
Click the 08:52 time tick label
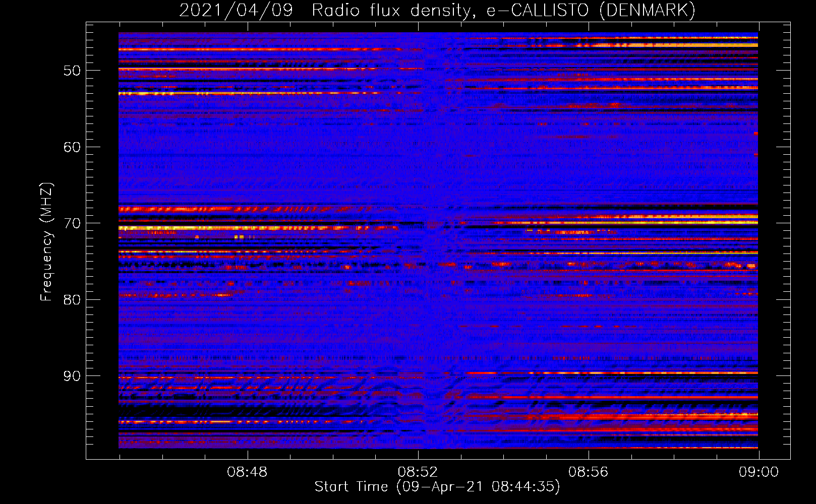[418, 472]
